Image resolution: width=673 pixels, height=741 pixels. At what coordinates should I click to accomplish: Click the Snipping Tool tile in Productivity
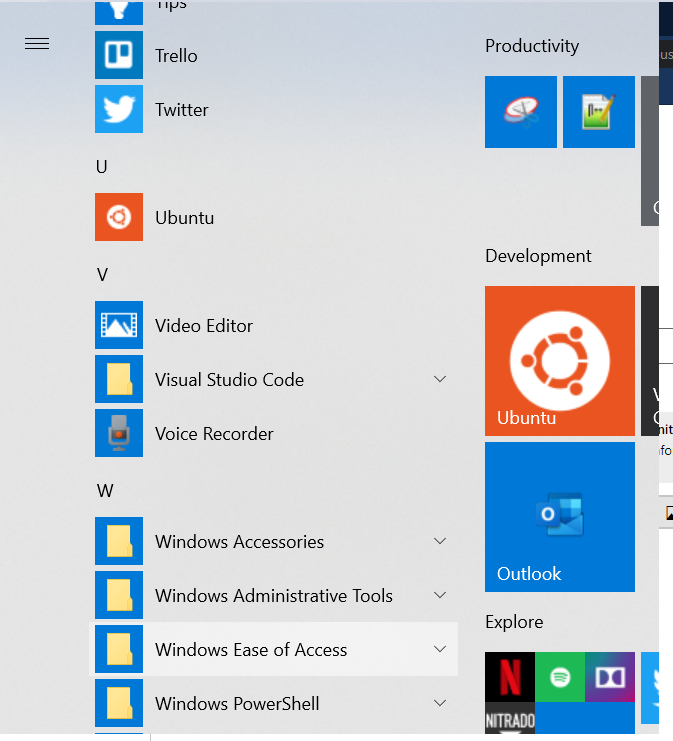point(520,112)
